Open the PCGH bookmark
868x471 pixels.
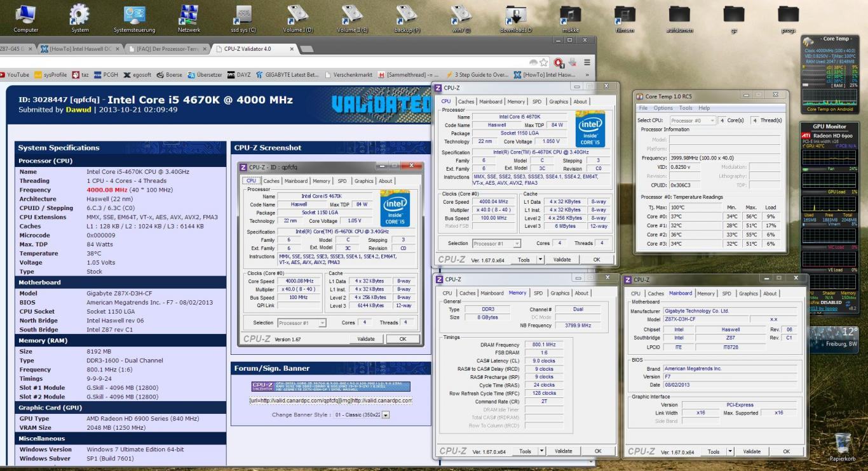click(106, 75)
